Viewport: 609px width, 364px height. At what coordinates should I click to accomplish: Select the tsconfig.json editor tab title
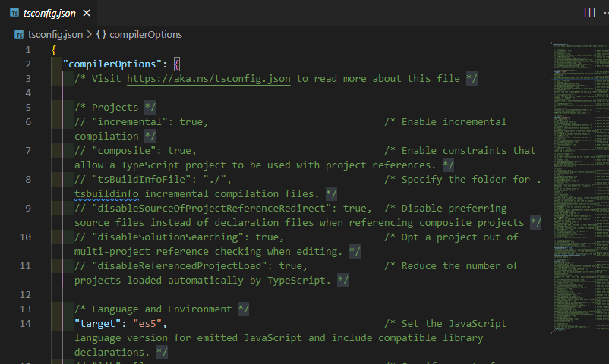pyautogui.click(x=49, y=14)
